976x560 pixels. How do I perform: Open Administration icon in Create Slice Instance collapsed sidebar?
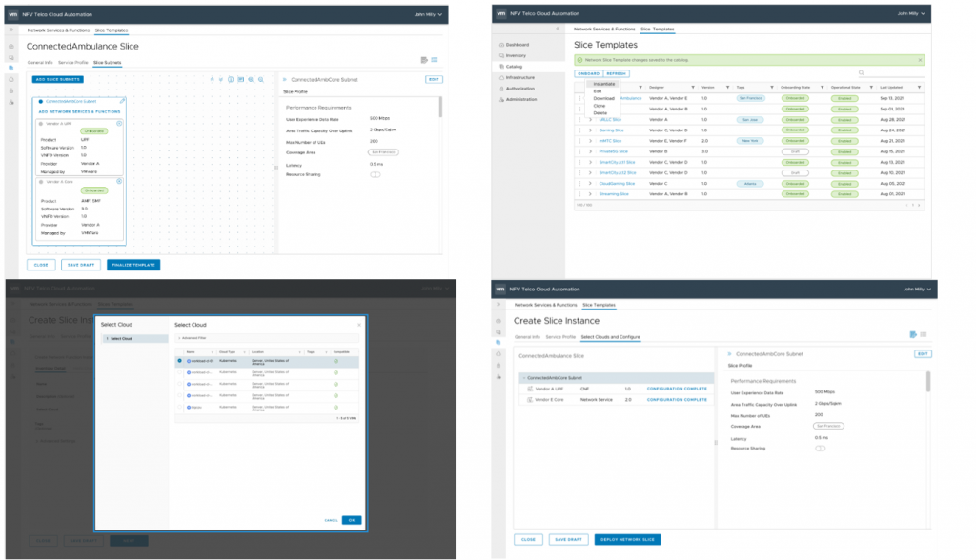[x=498, y=376]
